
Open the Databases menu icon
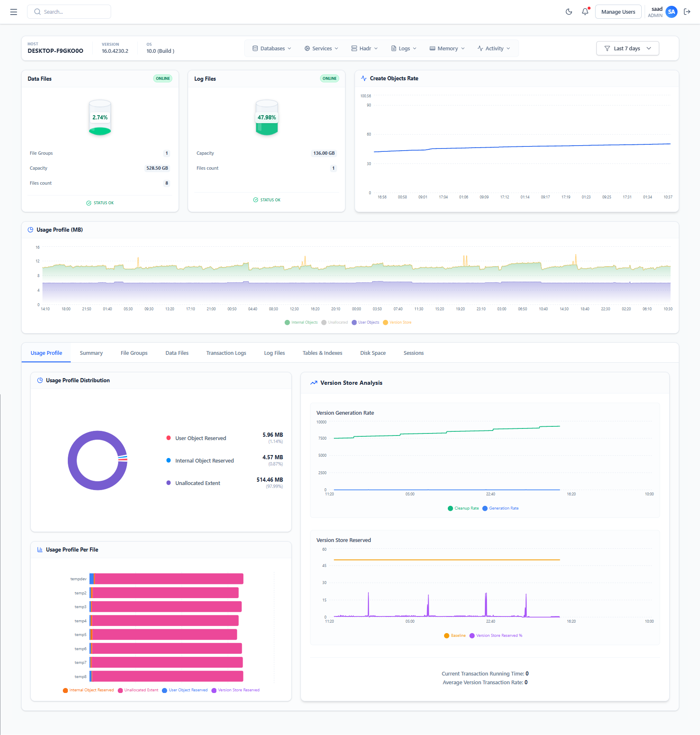click(255, 48)
